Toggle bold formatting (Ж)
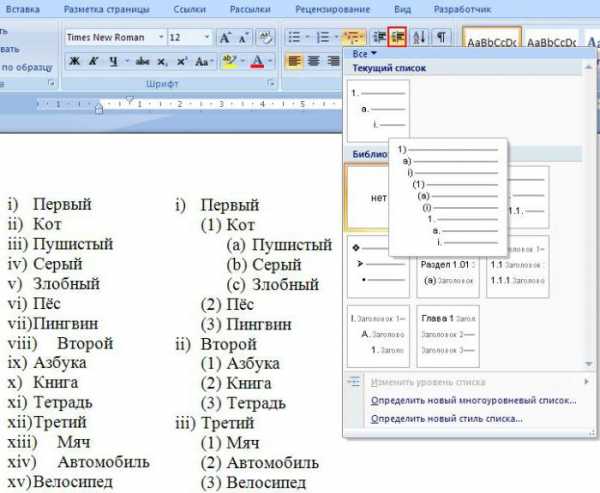Viewport: 600px width, 493px height. (x=75, y=61)
